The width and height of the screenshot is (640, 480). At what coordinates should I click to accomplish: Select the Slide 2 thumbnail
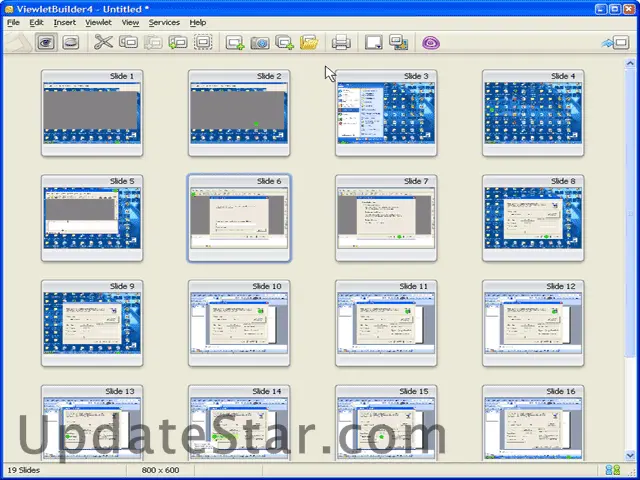[239, 113]
